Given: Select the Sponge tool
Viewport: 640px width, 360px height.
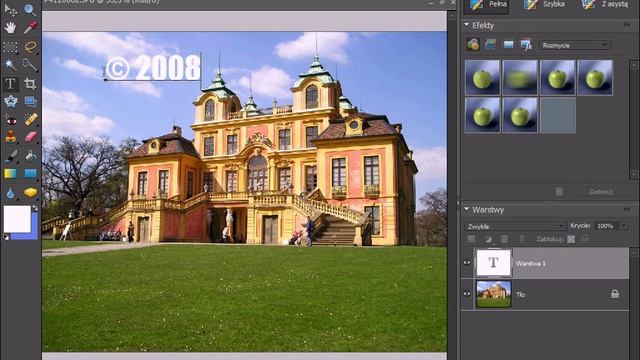Looking at the screenshot, I should (x=30, y=193).
